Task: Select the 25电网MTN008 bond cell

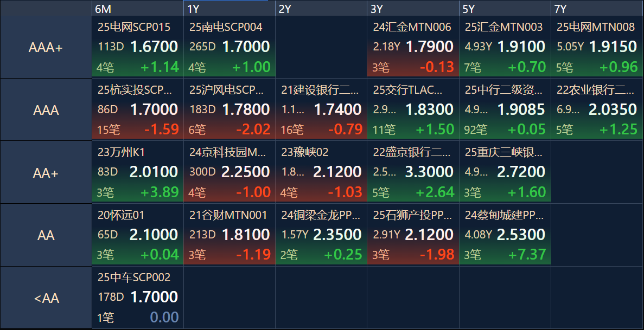Action: pyautogui.click(x=597, y=47)
